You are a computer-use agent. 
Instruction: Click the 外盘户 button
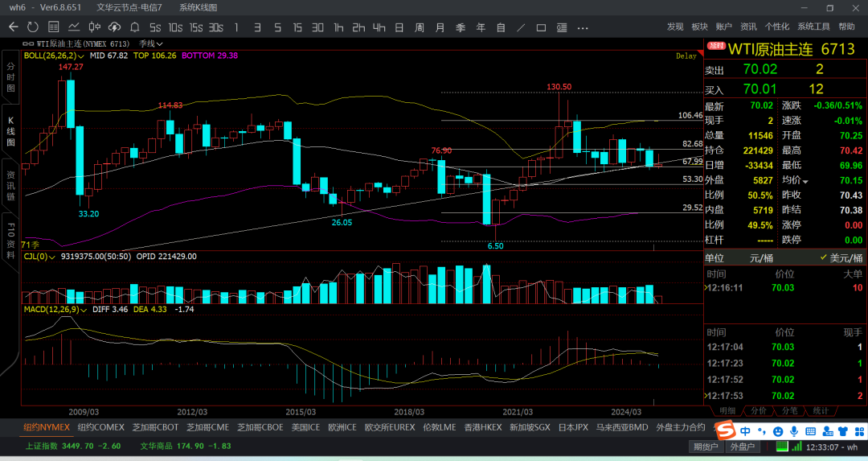(x=742, y=447)
